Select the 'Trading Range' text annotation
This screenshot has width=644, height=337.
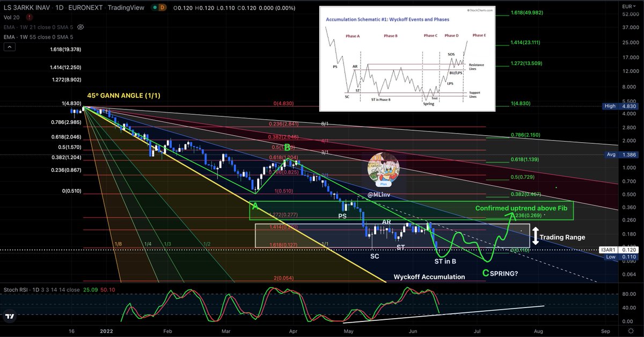pyautogui.click(x=562, y=237)
